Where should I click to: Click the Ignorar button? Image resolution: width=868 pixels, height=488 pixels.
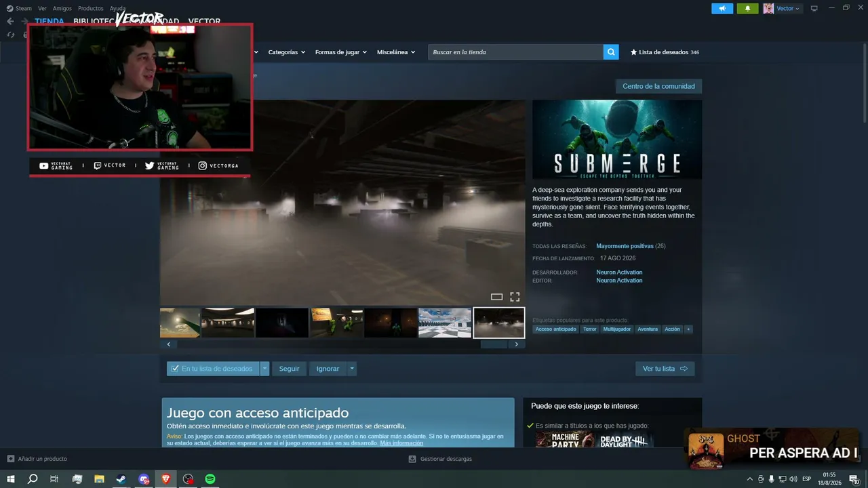(x=328, y=369)
